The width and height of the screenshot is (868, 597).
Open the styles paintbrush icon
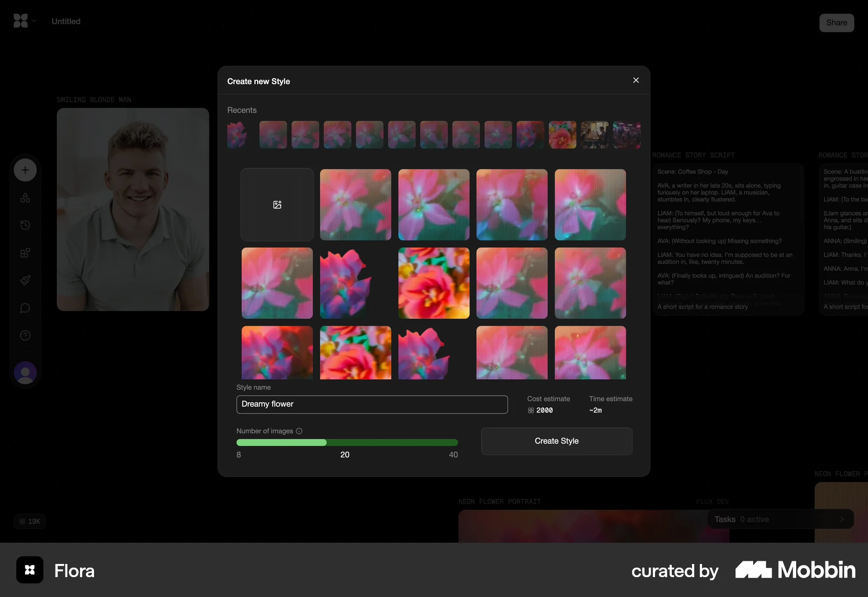click(24, 280)
